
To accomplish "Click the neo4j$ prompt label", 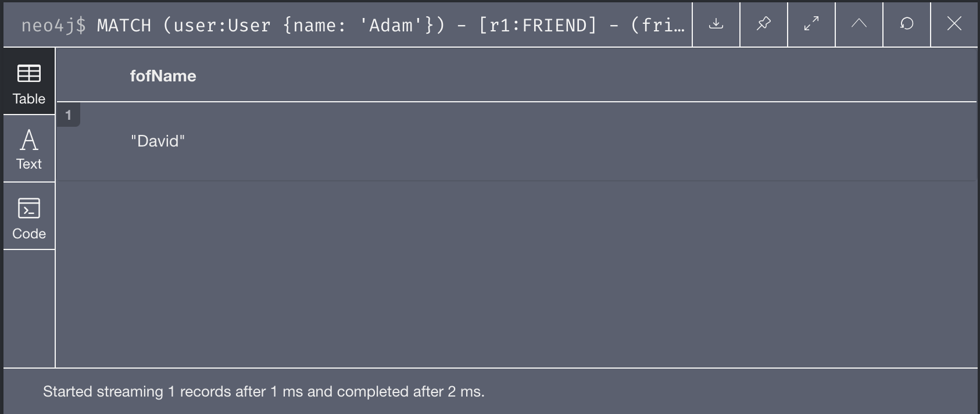I will (53, 25).
